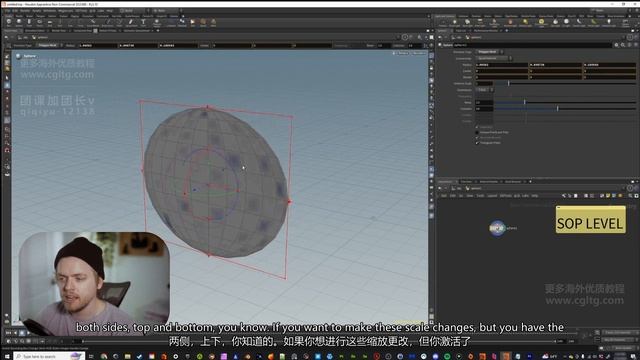
Task: Switch to the Take List tab
Action: click(460, 31)
